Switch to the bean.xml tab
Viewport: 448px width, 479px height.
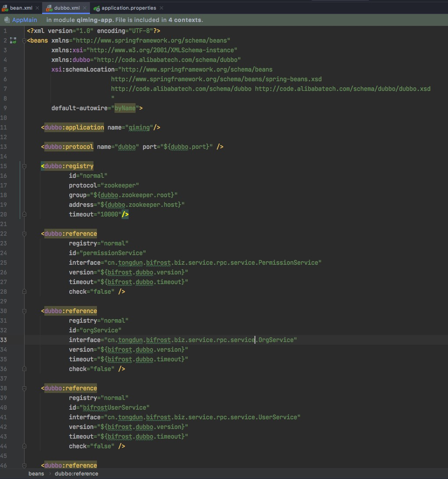[21, 8]
